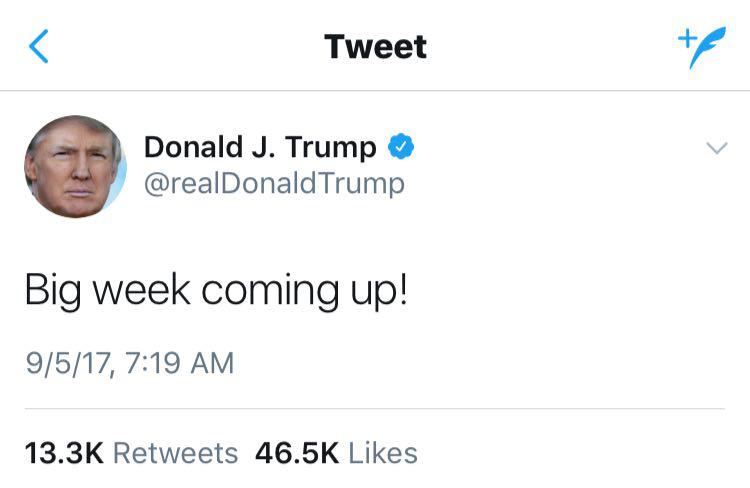Go back using the left chevron arrow
Screen dimensions: 750x488
[39, 46]
